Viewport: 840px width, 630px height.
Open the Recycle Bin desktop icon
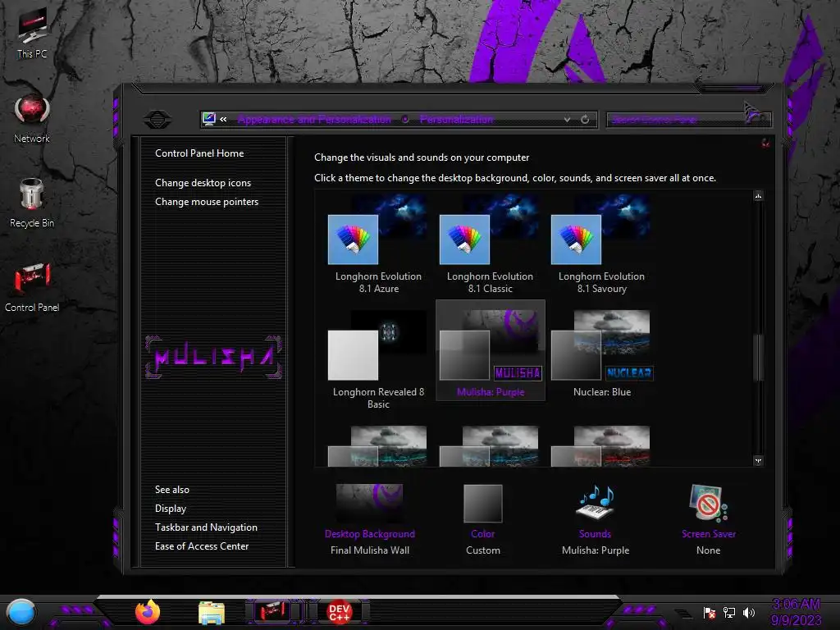click(32, 203)
